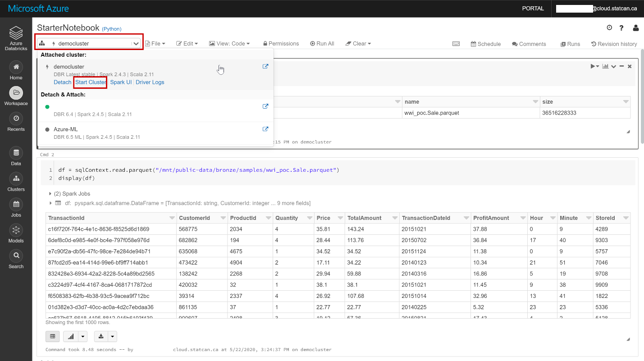
Task: Click the Search magnifier icon
Action: pos(16,256)
